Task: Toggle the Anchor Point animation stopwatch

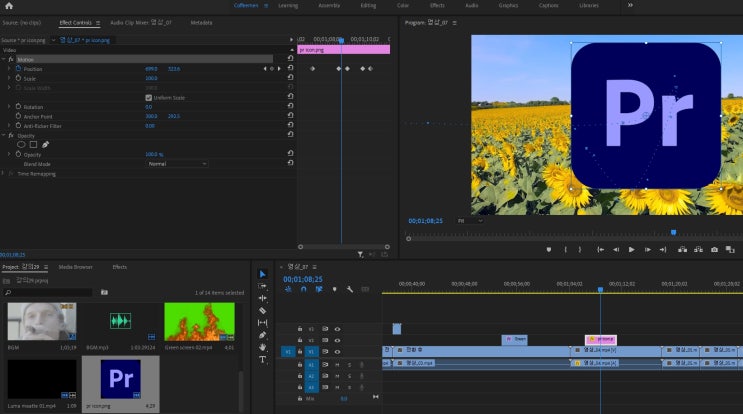Action: 18,116
